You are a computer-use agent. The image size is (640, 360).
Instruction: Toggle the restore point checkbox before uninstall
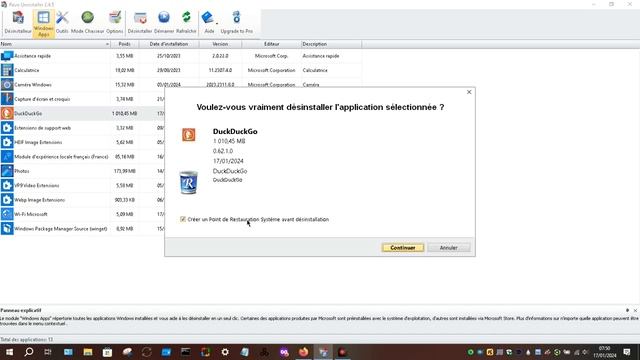click(x=183, y=219)
